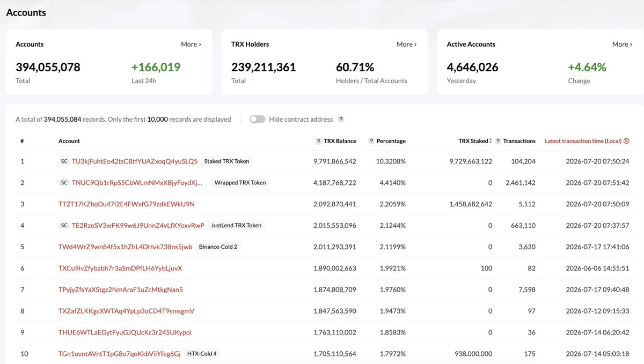Click the clock icon after Latest transaction time
644x364 pixels.
pyautogui.click(x=626, y=141)
